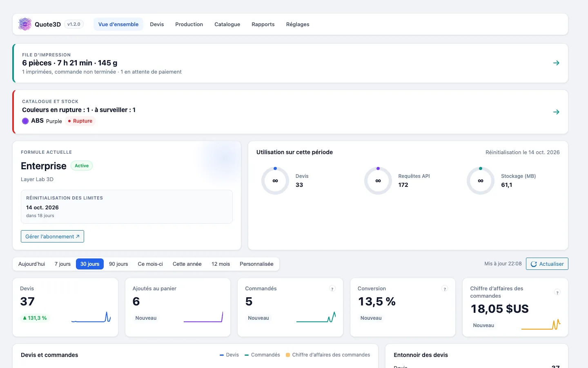This screenshot has width=588, height=368.
Task: Open the Production tab
Action: coord(189,24)
